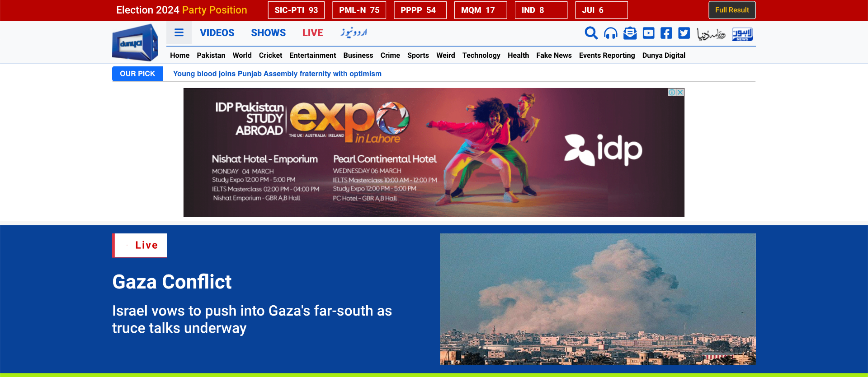Screen dimensions: 868x377
Task: Open the Pakistan news category
Action: pos(211,55)
